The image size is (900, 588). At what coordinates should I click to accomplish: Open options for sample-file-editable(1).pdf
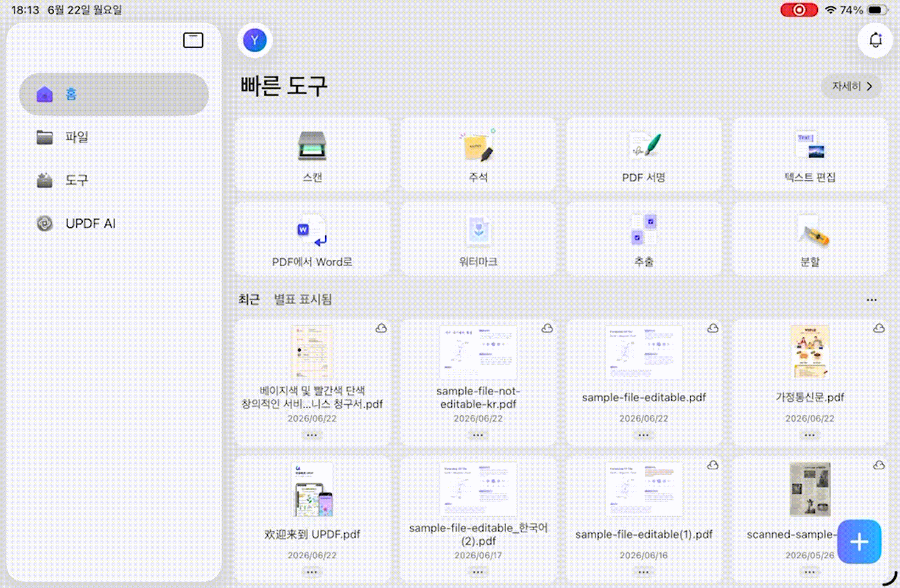[644, 572]
